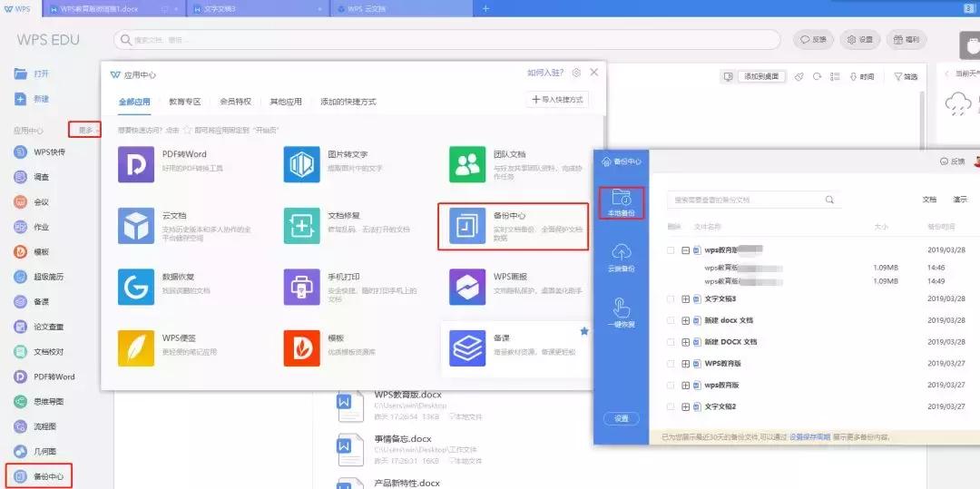Open 备份中心 at the sidebar bottom
The height and width of the screenshot is (489, 980).
[x=39, y=476]
